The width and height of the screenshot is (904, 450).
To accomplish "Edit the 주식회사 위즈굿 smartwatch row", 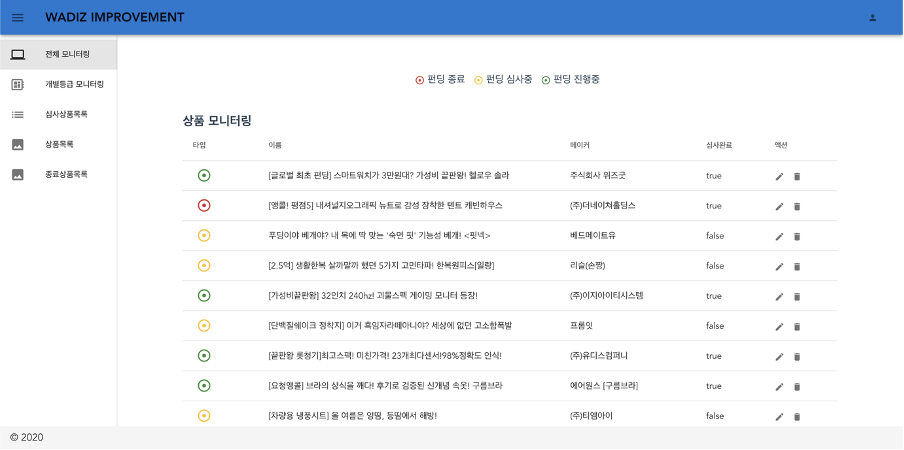I will 779,176.
